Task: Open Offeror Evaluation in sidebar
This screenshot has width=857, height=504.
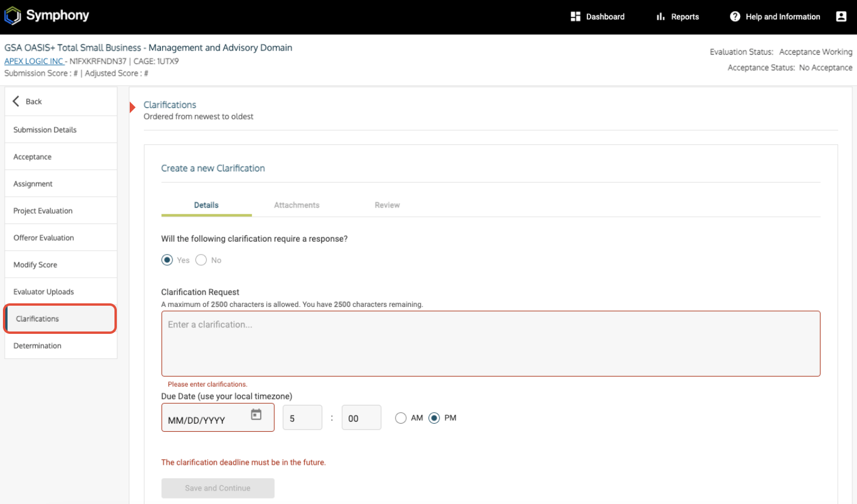Action: (61, 238)
